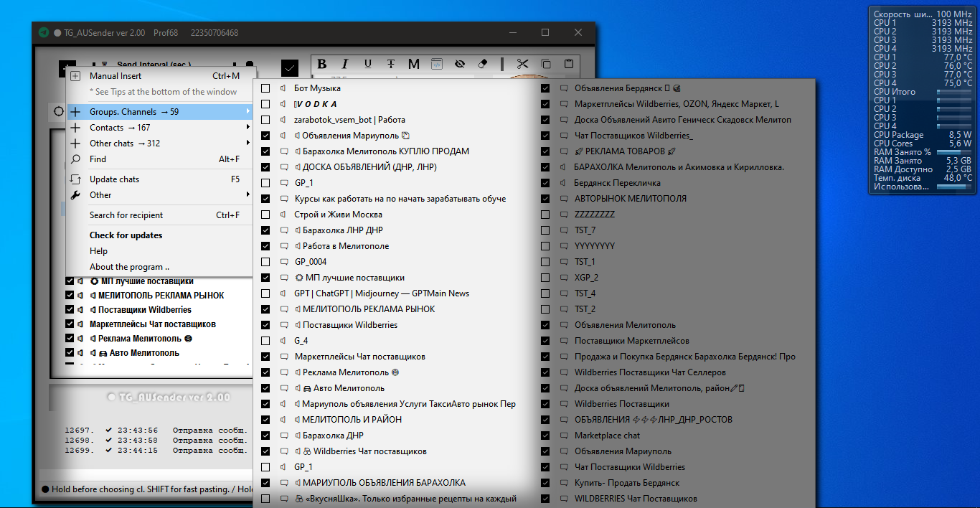
Task: Apply italic formatting in the message toolbar
Action: tap(345, 64)
